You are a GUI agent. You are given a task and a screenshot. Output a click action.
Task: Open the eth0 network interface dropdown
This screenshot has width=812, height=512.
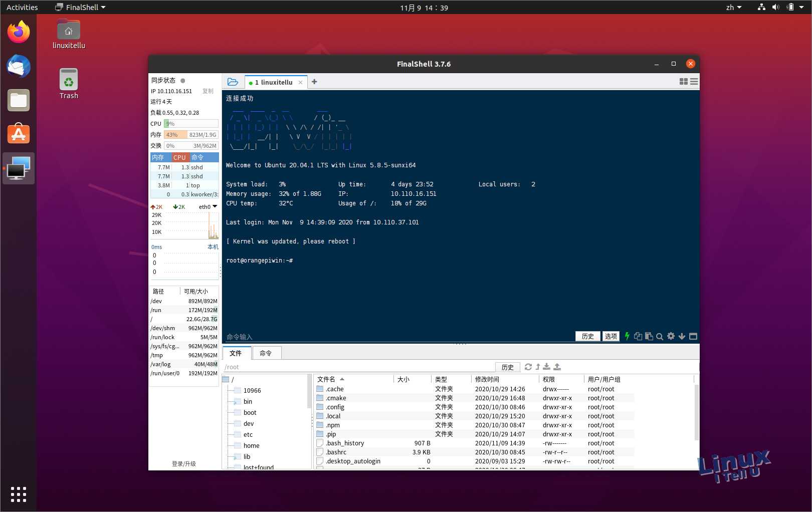tap(208, 207)
